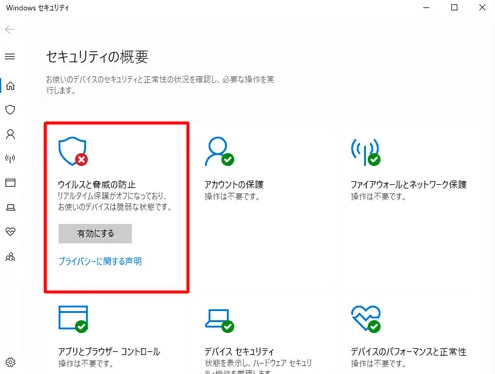The height and width of the screenshot is (374, 495).
Task: Click the device security laptop icon with check
Action: tap(219, 320)
